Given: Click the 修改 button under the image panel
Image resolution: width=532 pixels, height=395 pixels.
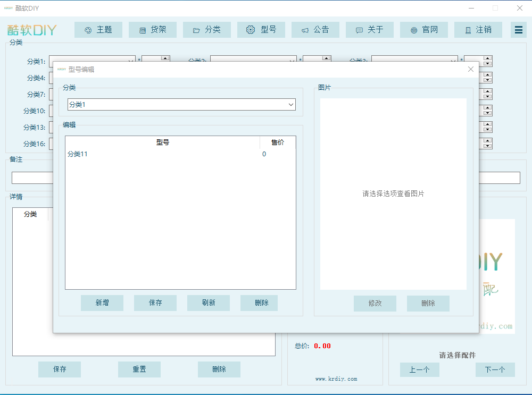Looking at the screenshot, I should [x=375, y=304].
